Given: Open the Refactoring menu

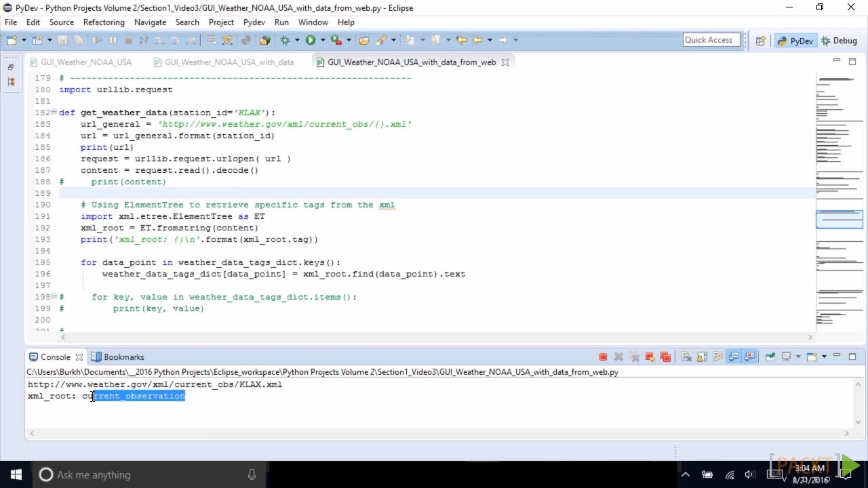Looking at the screenshot, I should tap(104, 22).
